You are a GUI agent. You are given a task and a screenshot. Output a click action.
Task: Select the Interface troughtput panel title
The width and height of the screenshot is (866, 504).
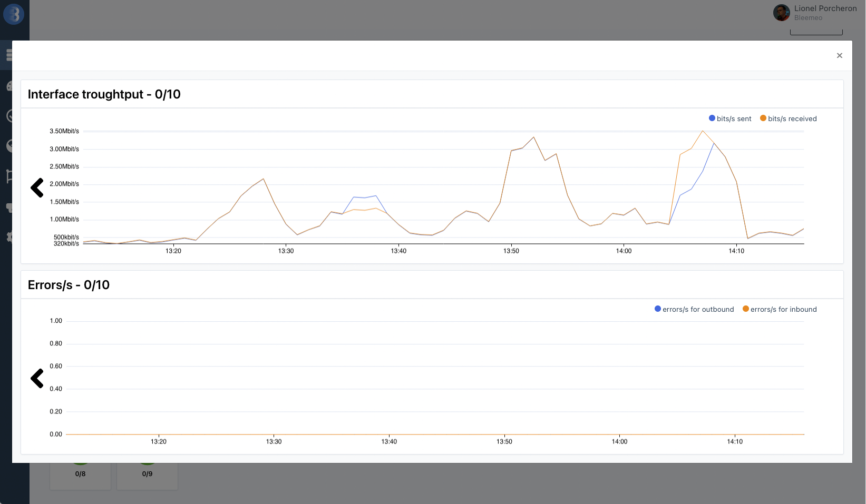(104, 94)
